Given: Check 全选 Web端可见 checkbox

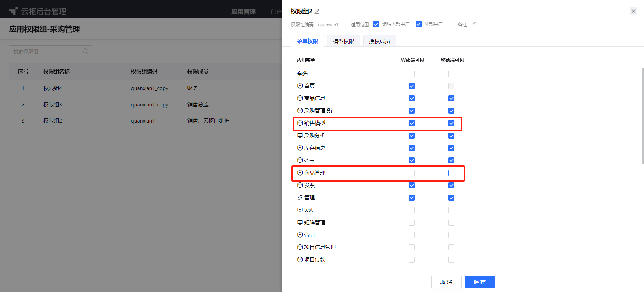Looking at the screenshot, I should click(412, 74).
